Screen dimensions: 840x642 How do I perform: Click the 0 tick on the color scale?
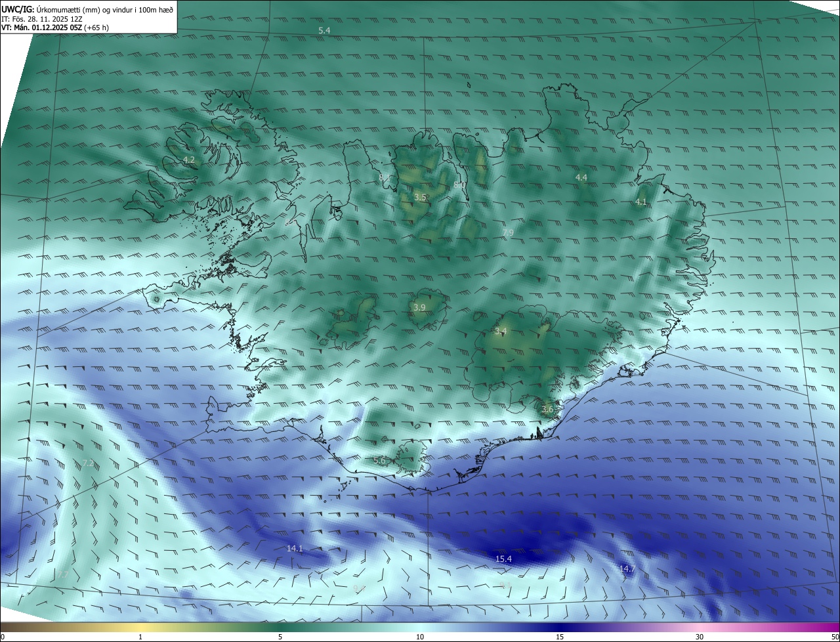pos(3,637)
